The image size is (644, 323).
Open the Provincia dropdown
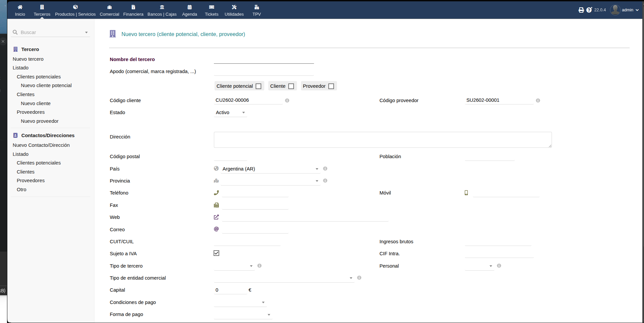[270, 181]
